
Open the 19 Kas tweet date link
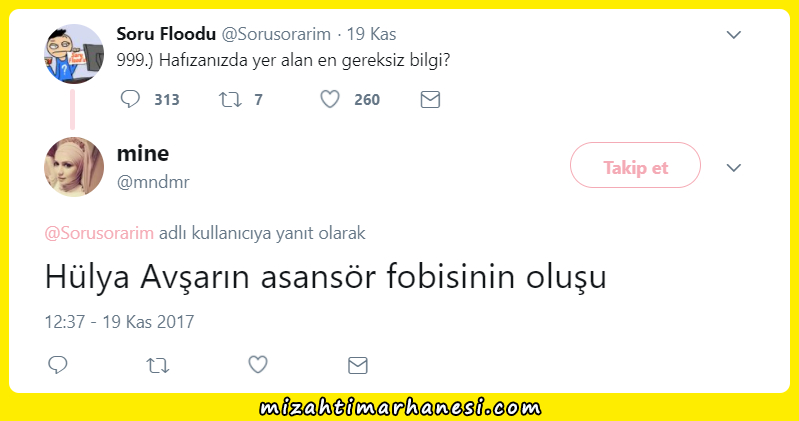[x=371, y=34]
